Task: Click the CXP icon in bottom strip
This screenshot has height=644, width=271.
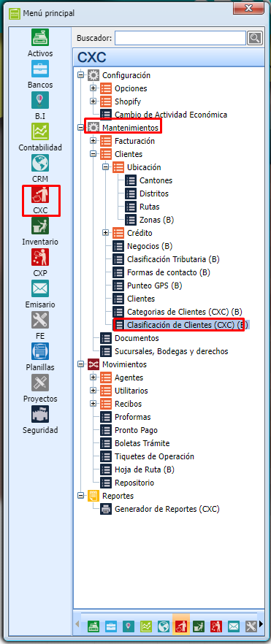Action: (216, 626)
